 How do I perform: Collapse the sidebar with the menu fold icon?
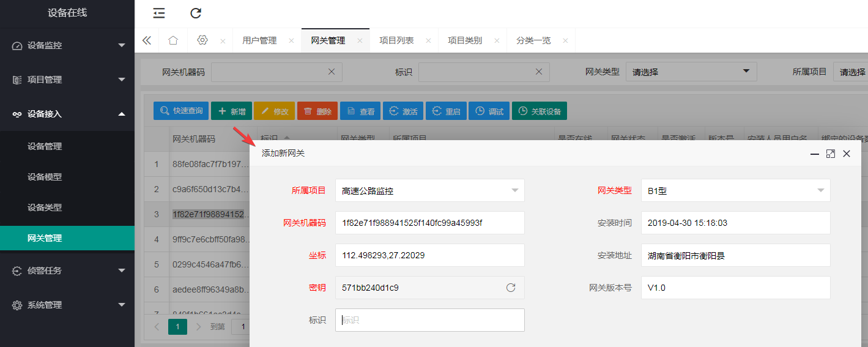[159, 13]
